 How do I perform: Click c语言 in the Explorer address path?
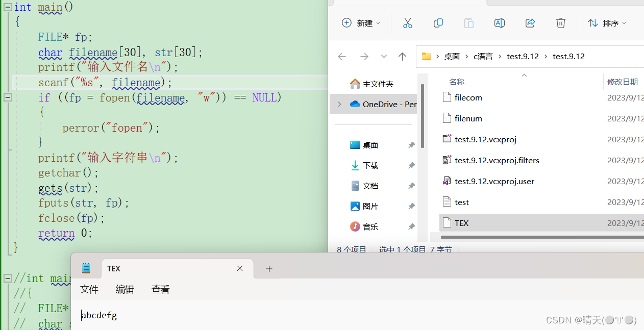point(483,57)
